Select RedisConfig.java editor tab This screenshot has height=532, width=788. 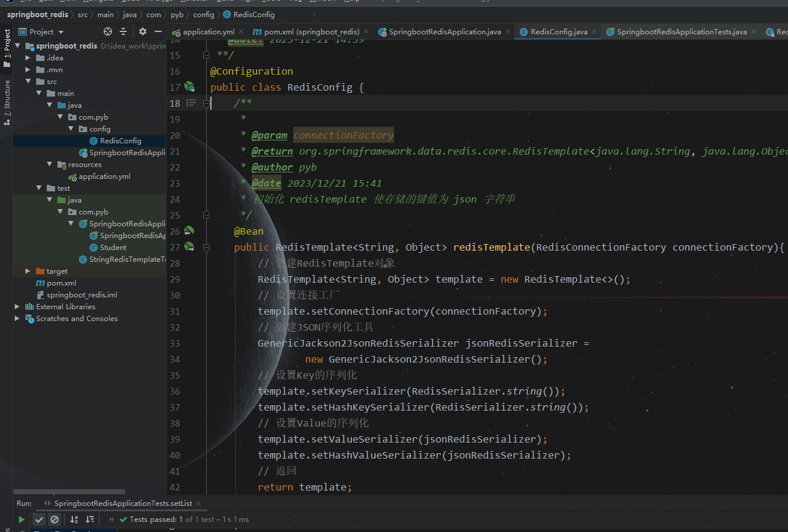(559, 32)
